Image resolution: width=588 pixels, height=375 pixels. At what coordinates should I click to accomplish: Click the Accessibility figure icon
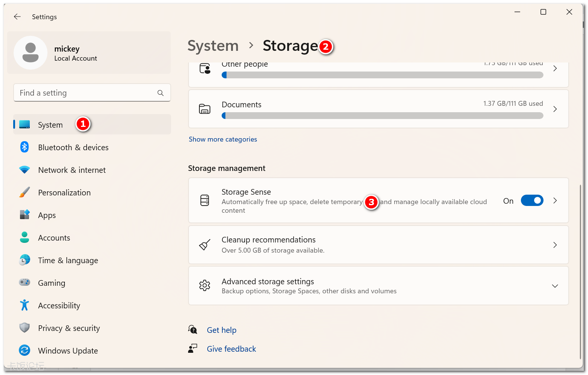[24, 305]
